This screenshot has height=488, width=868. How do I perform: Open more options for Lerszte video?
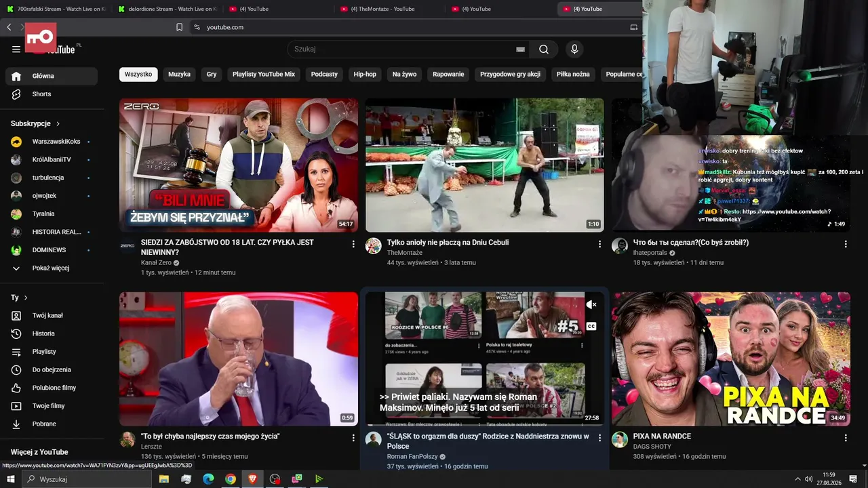pyautogui.click(x=353, y=438)
